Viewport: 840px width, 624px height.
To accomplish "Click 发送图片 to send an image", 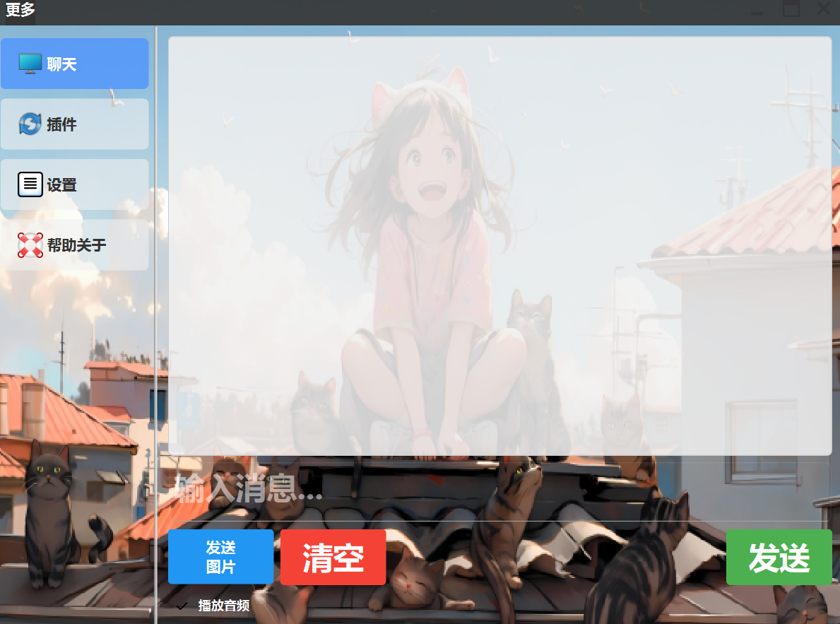I will (220, 557).
